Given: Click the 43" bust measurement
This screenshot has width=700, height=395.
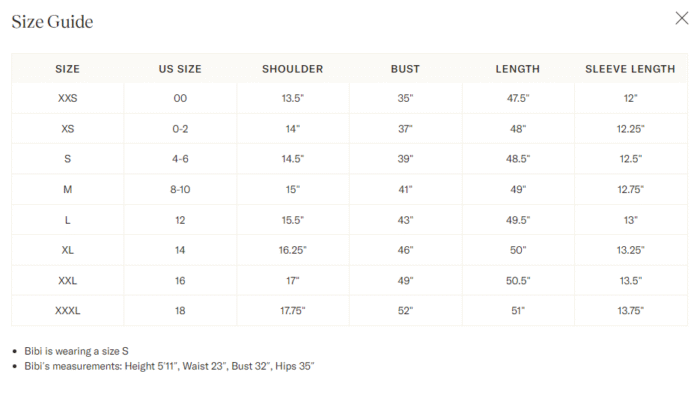Looking at the screenshot, I should [x=405, y=220].
